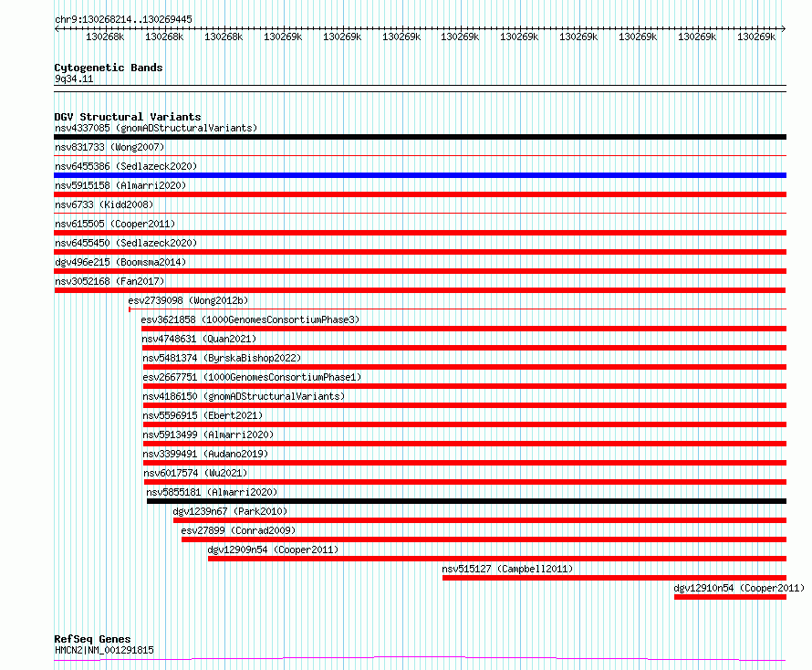The width and height of the screenshot is (812, 670).
Task: Select dgv12909n54 (Cooper2011) label
Action: click(273, 550)
